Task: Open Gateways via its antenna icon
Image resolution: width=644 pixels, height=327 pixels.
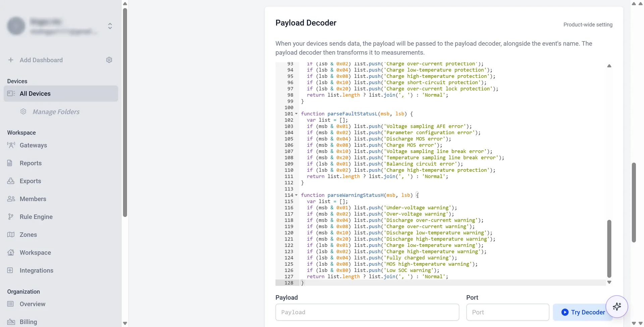Action: coord(11,145)
